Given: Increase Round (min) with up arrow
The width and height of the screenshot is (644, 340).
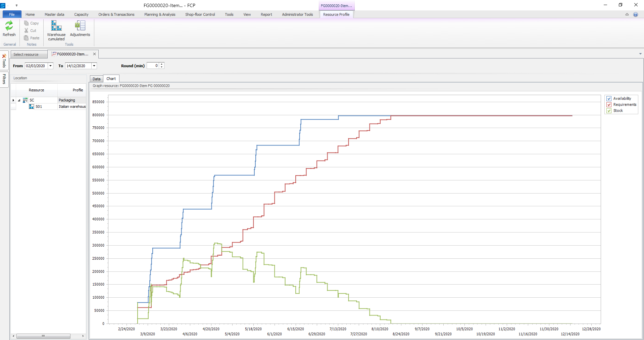Looking at the screenshot, I should pyautogui.click(x=162, y=64).
